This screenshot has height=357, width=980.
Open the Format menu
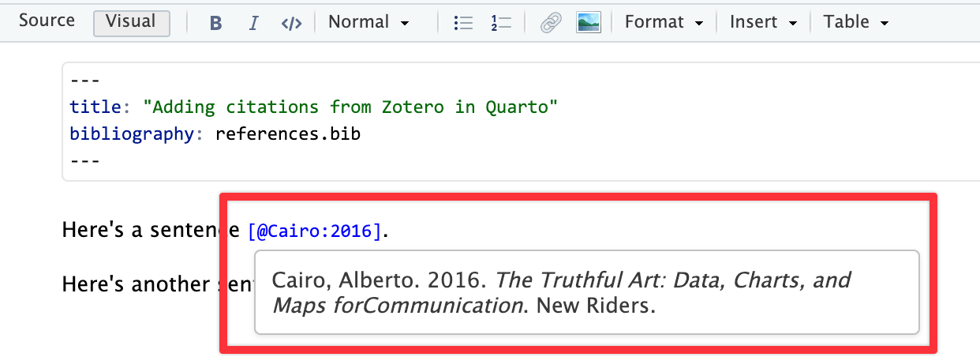(664, 23)
